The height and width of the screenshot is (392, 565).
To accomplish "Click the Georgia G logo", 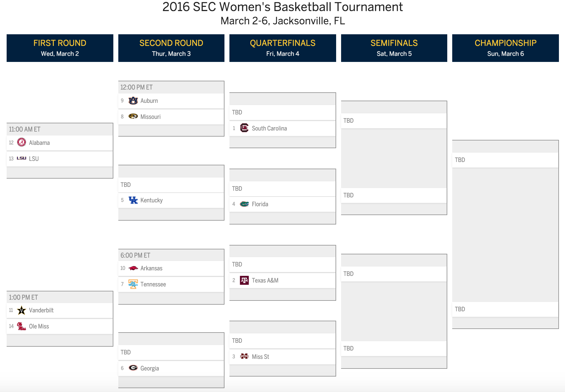I will (x=133, y=368).
